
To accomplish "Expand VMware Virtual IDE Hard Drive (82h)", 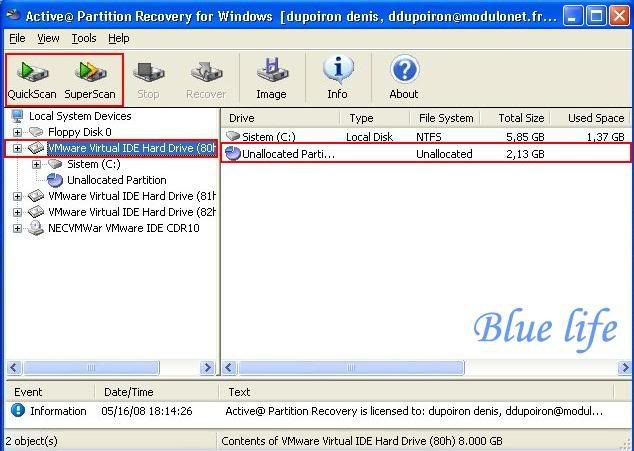I will 17,212.
